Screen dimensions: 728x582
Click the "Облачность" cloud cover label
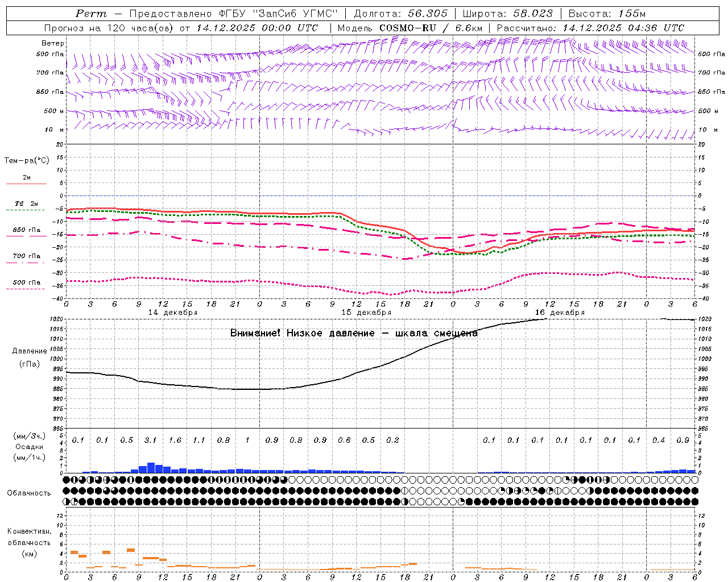pos(29,493)
